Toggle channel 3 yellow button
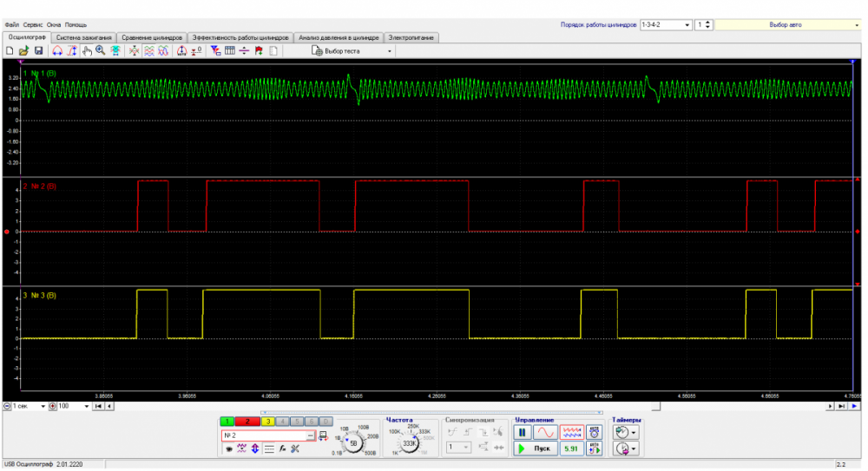 click(x=269, y=421)
